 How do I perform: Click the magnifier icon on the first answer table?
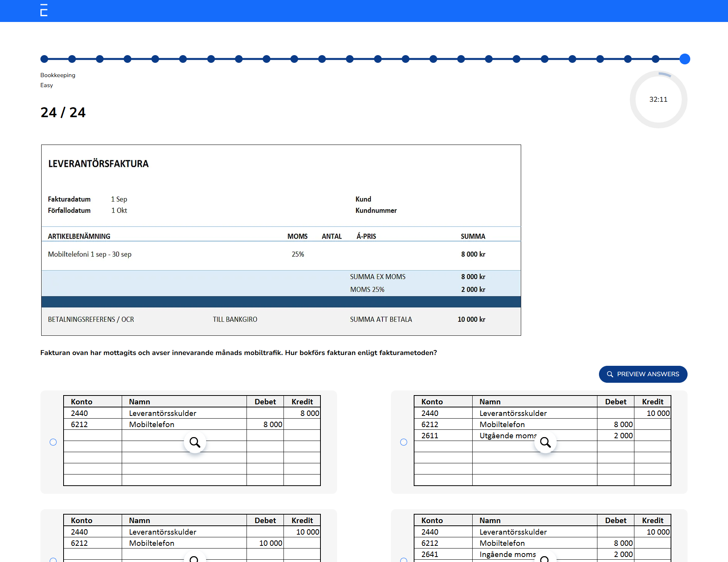[x=195, y=443]
